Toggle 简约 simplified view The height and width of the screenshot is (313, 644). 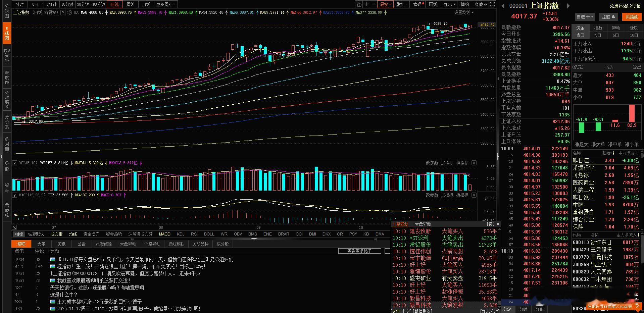pyautogui.click(x=465, y=4)
